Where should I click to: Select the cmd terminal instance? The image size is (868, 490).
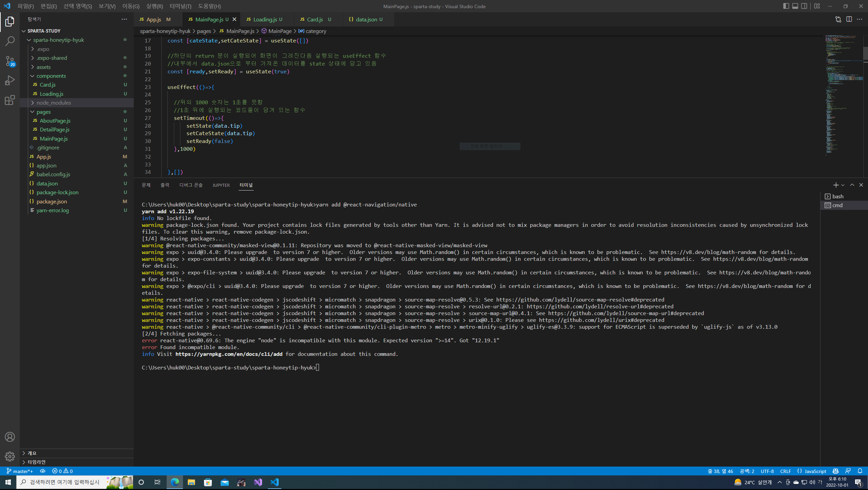[x=844, y=205]
